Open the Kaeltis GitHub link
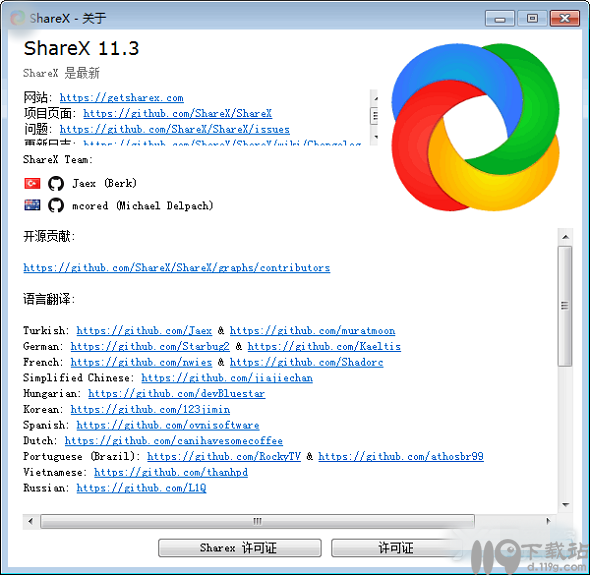 (x=324, y=346)
